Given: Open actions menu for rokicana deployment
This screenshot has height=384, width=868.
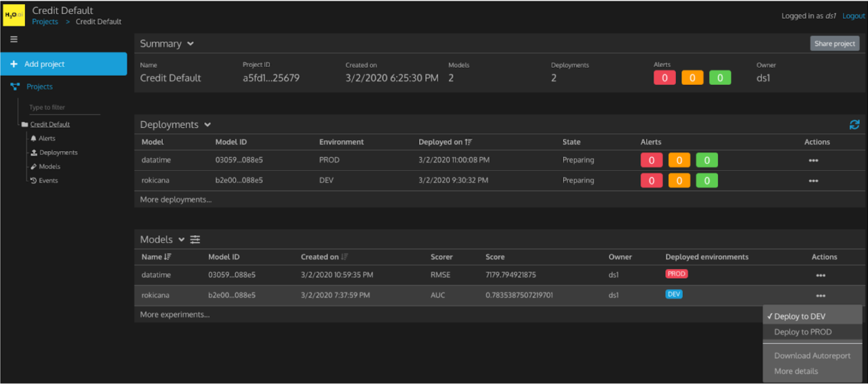Looking at the screenshot, I should coord(813,181).
